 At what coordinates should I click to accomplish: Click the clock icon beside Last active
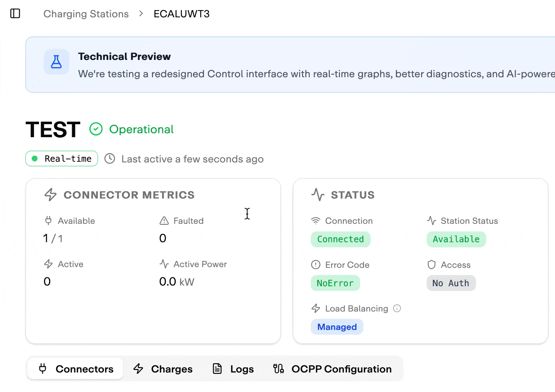[x=110, y=159]
